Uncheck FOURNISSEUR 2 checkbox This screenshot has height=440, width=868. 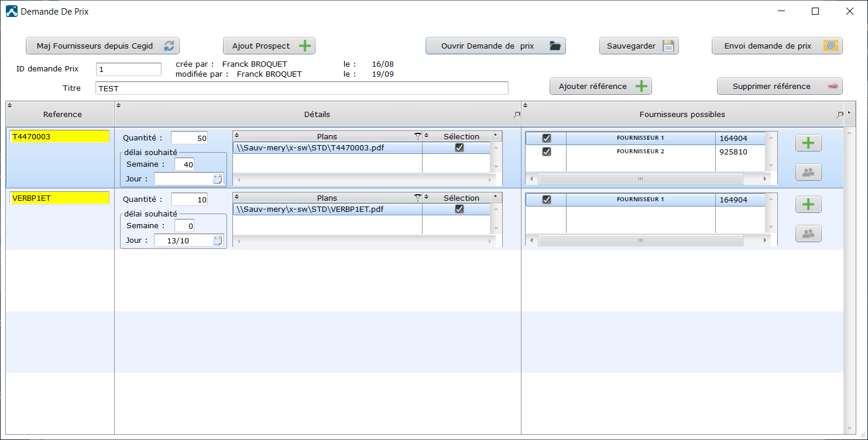[547, 152]
